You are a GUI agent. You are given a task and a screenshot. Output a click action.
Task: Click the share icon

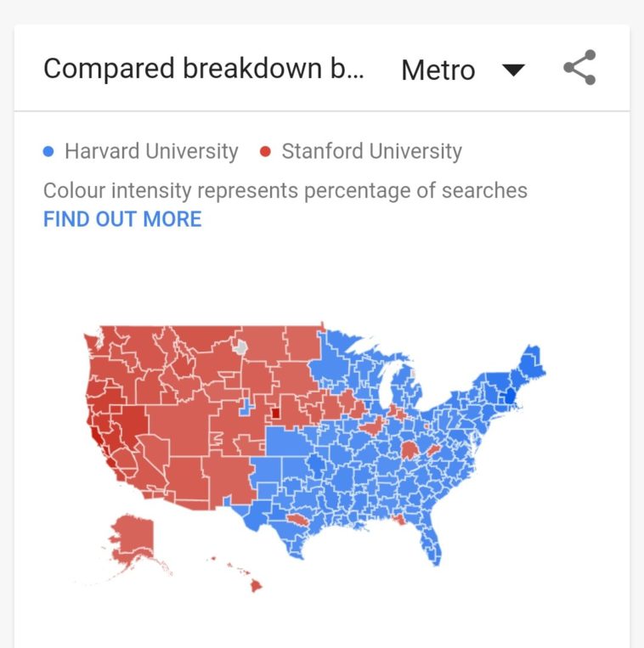click(579, 69)
